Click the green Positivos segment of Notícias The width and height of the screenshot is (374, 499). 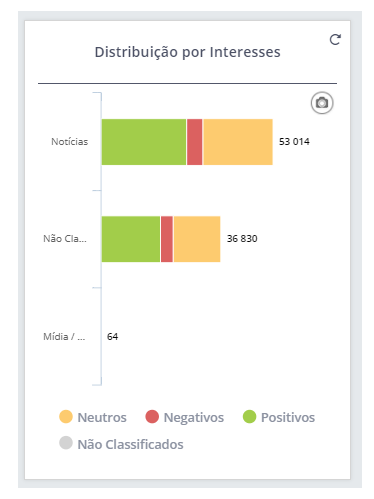pyautogui.click(x=144, y=142)
